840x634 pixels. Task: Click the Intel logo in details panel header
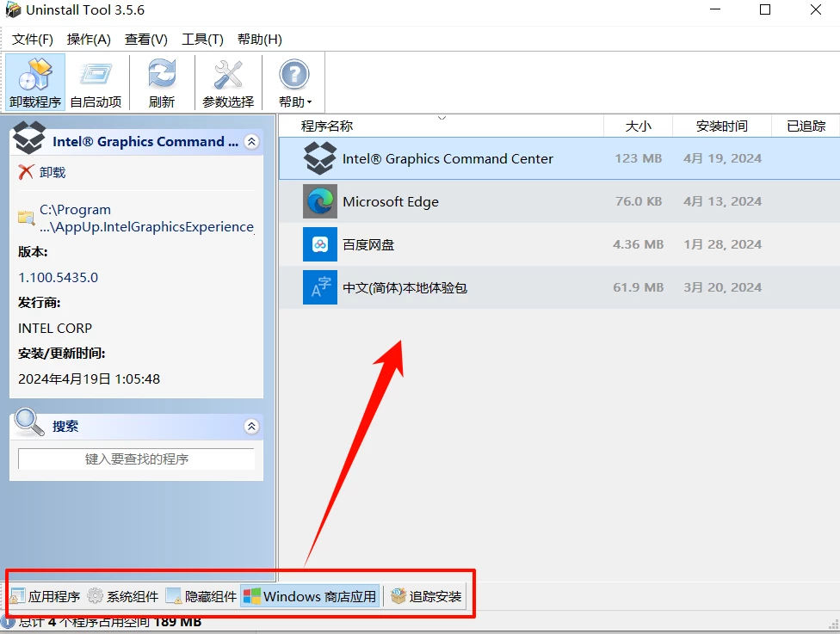click(x=29, y=138)
